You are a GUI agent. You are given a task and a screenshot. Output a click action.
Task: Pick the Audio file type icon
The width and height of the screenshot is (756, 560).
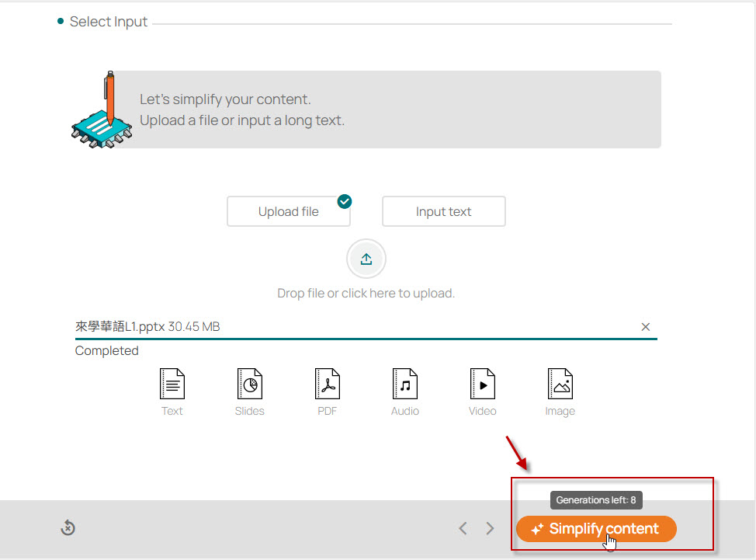pyautogui.click(x=404, y=384)
